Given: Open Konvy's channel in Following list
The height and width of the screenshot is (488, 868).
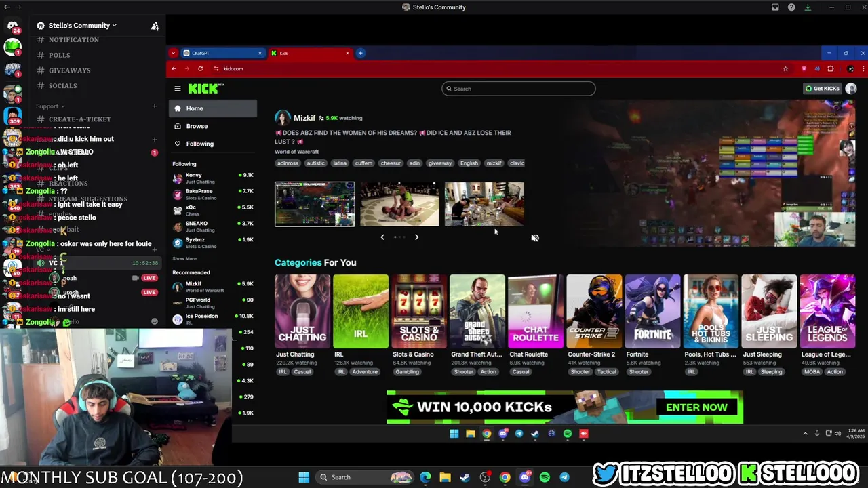Looking at the screenshot, I should [x=213, y=178].
